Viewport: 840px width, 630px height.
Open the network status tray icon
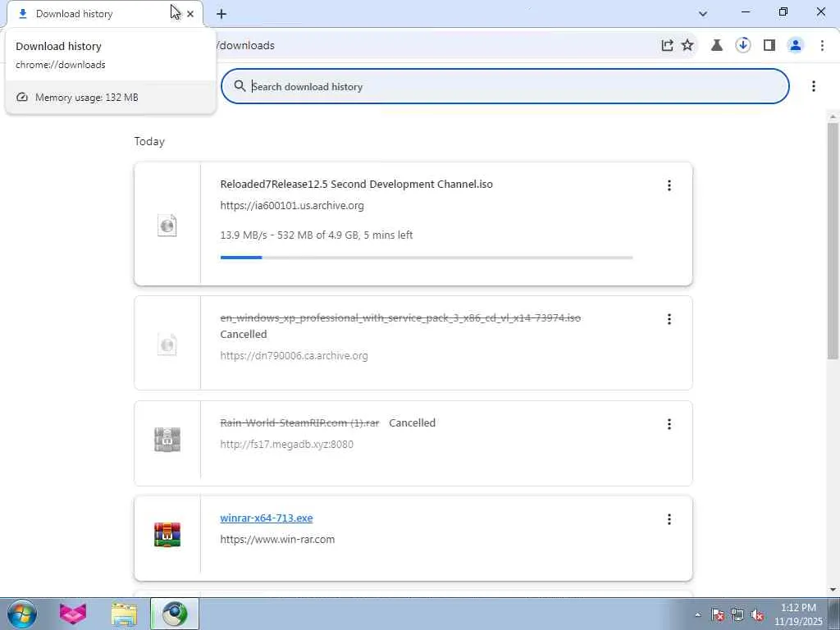coord(737,614)
